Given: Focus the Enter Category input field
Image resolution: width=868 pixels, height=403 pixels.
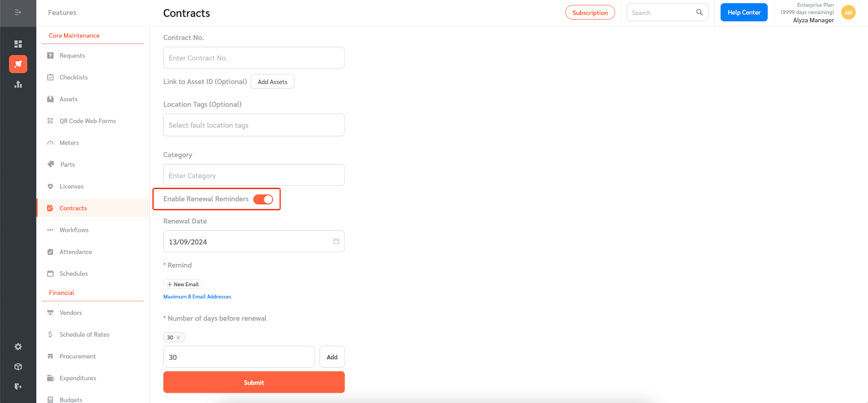Looking at the screenshot, I should point(254,175).
